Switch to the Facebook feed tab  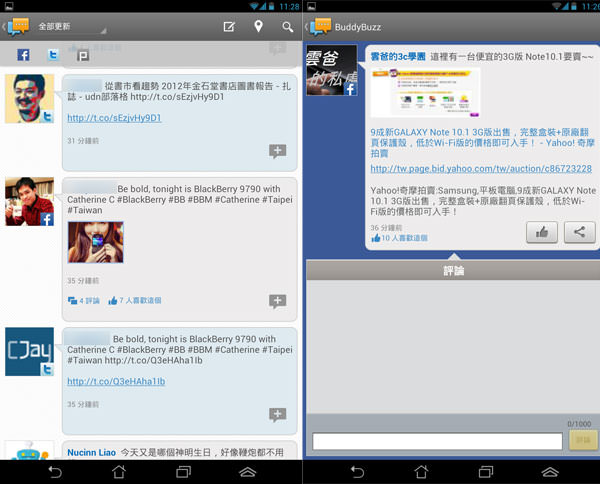(x=22, y=55)
